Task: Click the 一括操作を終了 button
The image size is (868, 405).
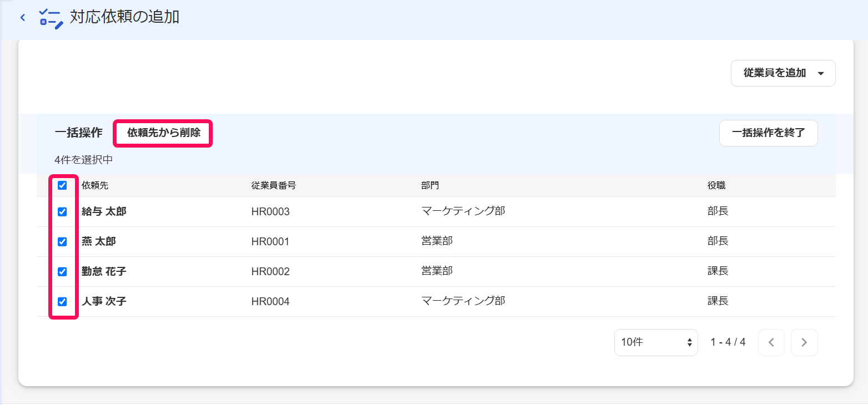Action: [x=768, y=133]
